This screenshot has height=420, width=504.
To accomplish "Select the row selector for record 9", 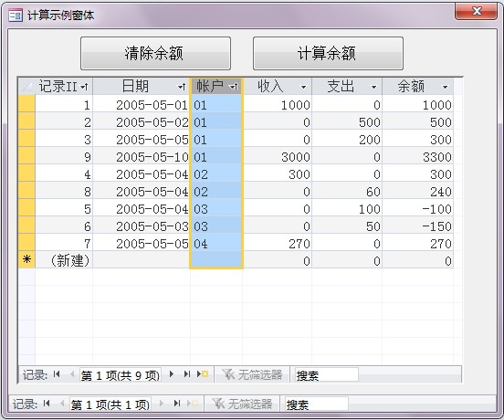I will pyautogui.click(x=26, y=156).
